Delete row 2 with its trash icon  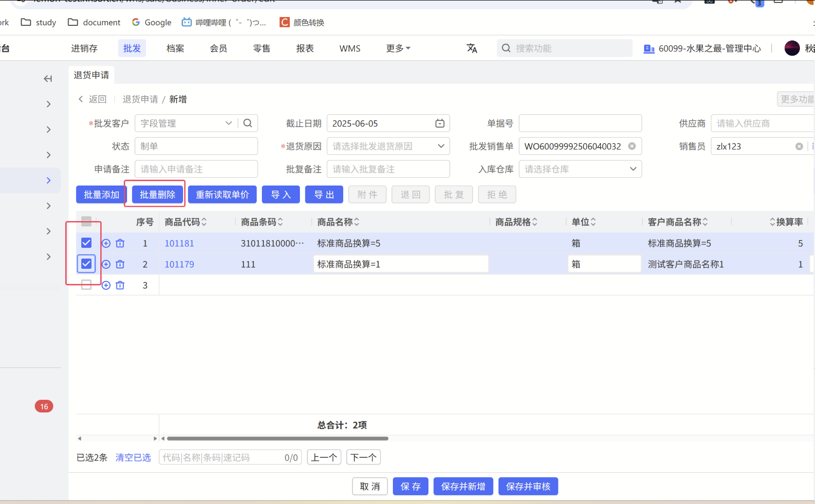pyautogui.click(x=120, y=264)
